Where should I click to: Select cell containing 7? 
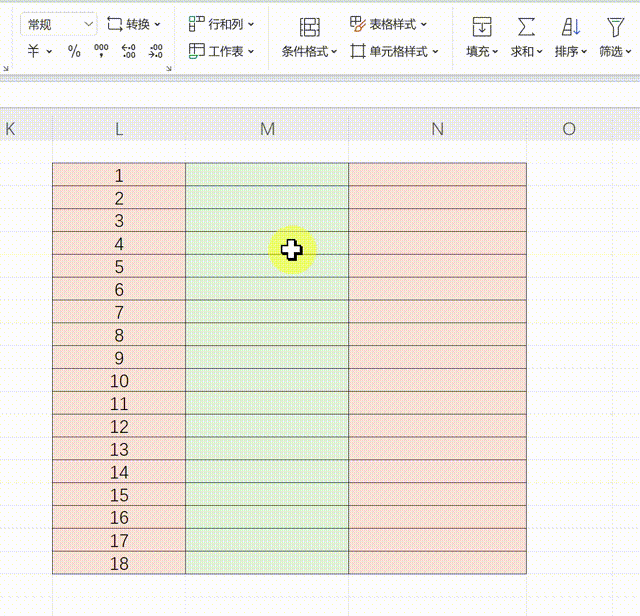[119, 311]
